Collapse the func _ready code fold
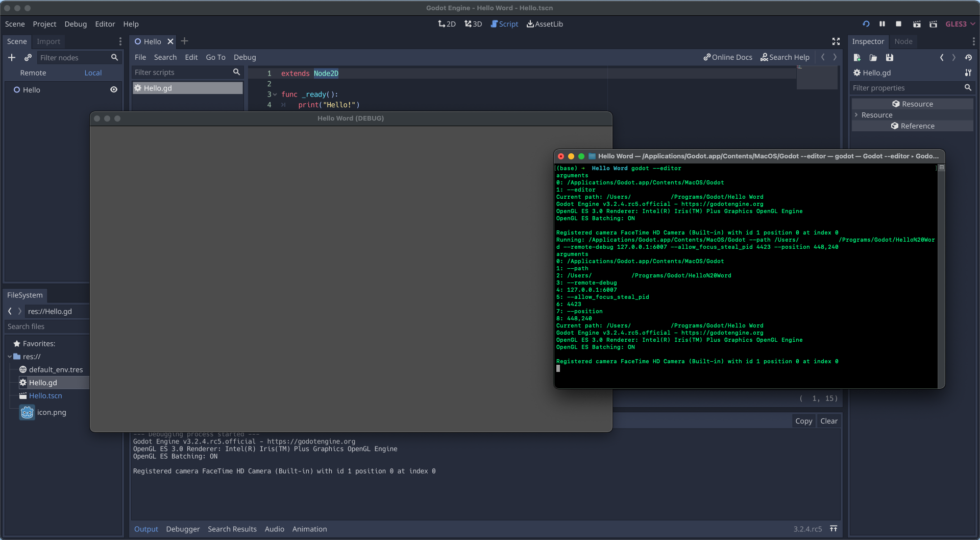 pos(275,95)
